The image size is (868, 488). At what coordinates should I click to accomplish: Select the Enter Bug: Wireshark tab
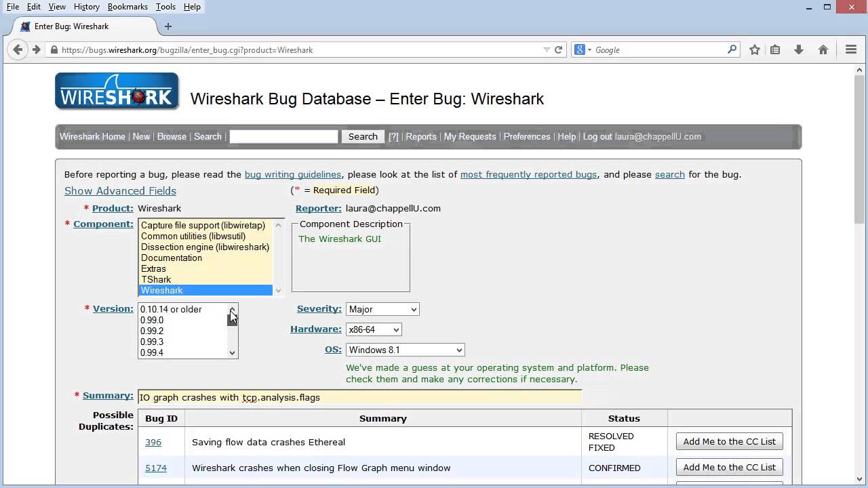(x=83, y=26)
